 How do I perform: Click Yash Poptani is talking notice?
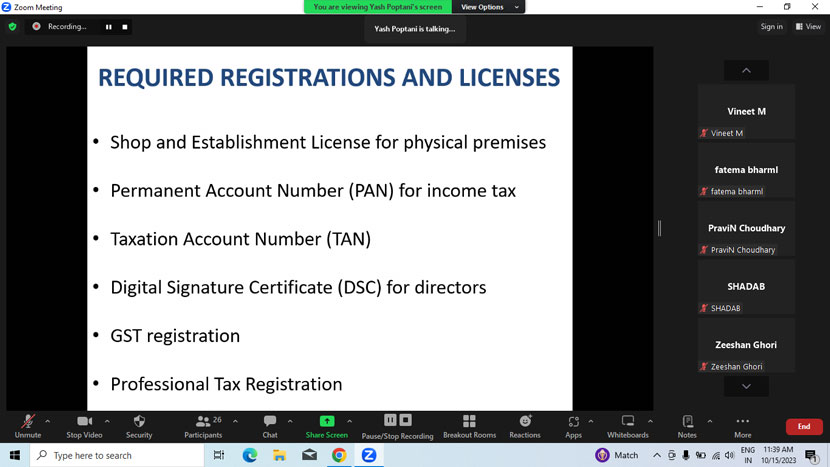[x=414, y=29]
